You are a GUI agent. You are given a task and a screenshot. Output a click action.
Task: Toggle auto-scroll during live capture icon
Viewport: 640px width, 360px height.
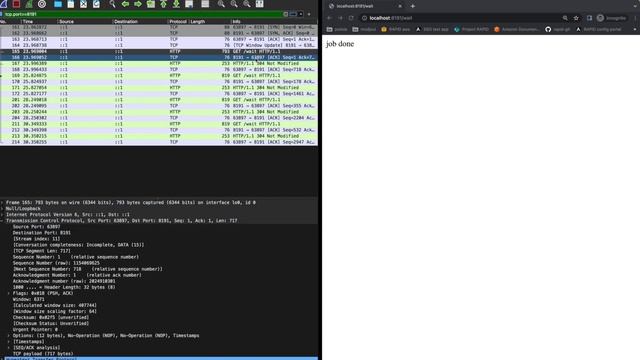pyautogui.click(x=189, y=4)
